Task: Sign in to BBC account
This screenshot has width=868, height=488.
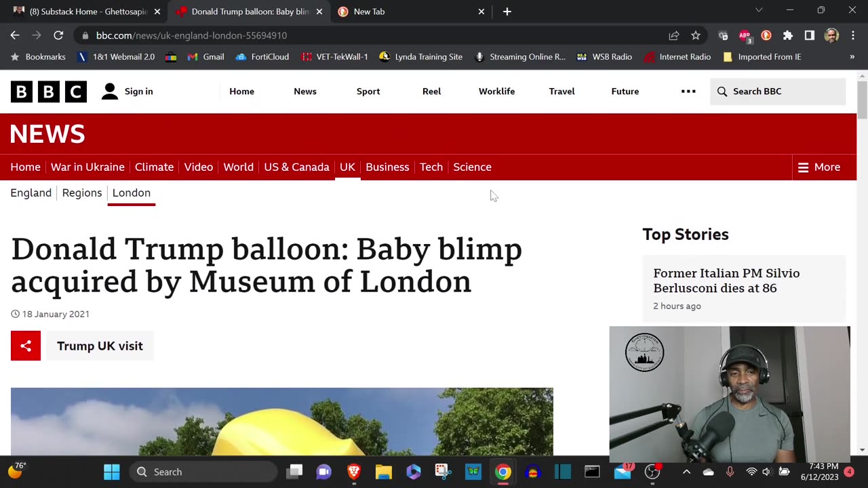Action: (127, 91)
